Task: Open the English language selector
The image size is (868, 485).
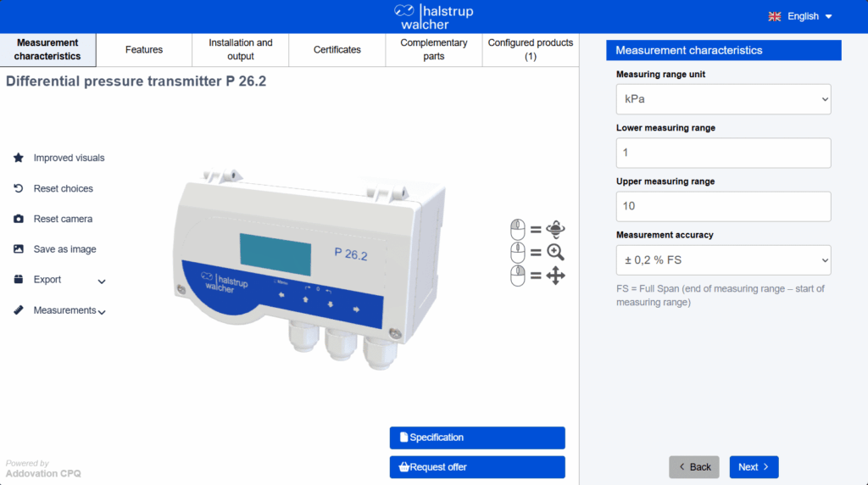Action: pyautogui.click(x=800, y=17)
